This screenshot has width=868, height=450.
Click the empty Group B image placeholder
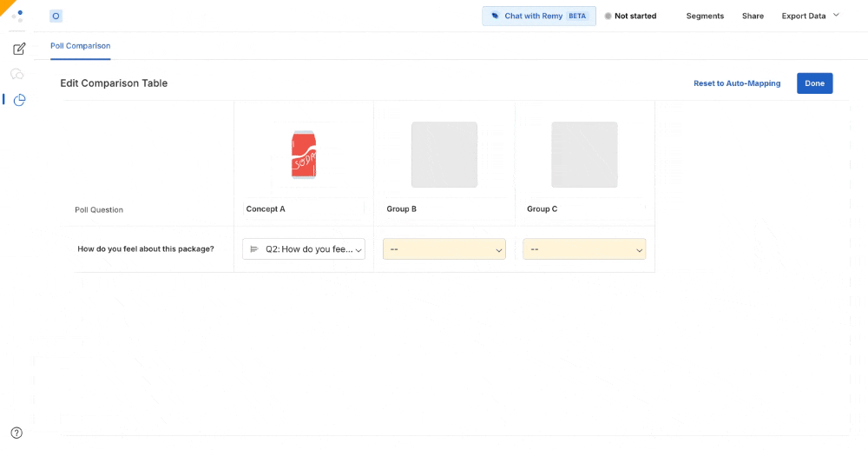pos(444,155)
